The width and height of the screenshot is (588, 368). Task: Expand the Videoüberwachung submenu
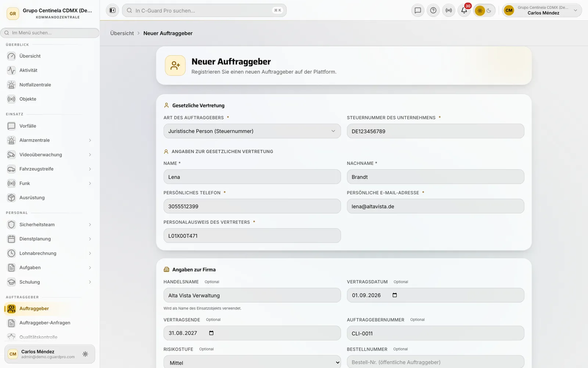[x=90, y=155]
